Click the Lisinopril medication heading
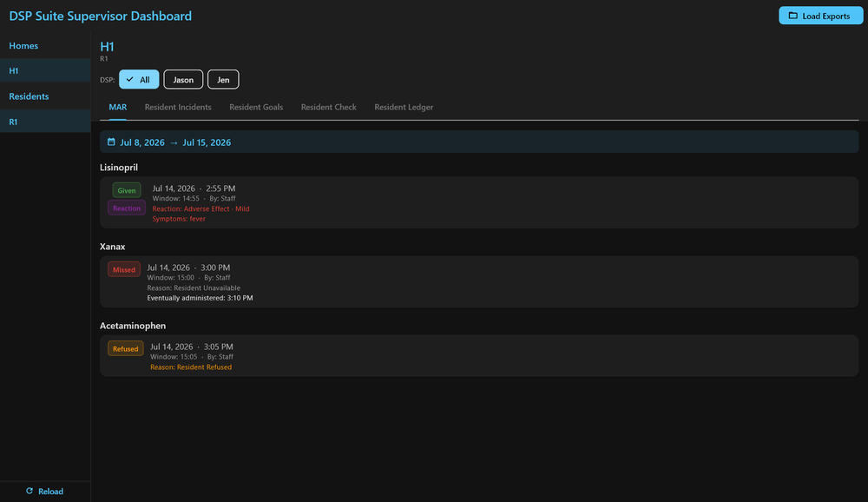This screenshot has width=868, height=502. 119,168
